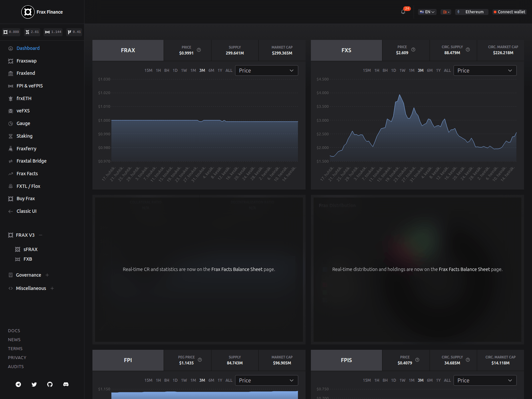Click the sFRAX icon under FRAX V3

pyautogui.click(x=18, y=249)
